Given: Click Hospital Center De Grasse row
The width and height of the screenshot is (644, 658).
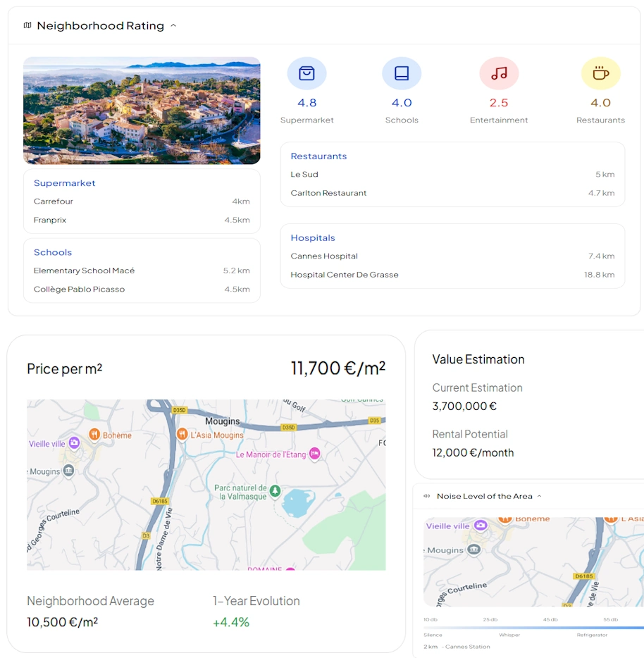Looking at the screenshot, I should 452,275.
